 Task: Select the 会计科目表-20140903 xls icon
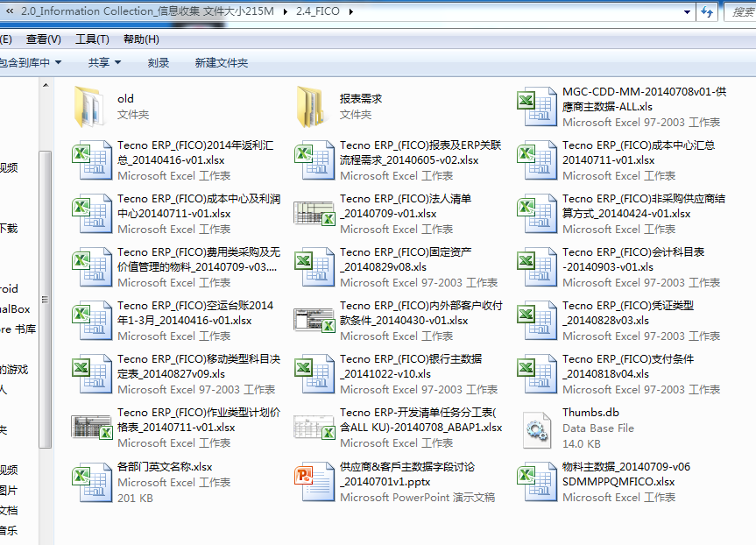point(537,267)
